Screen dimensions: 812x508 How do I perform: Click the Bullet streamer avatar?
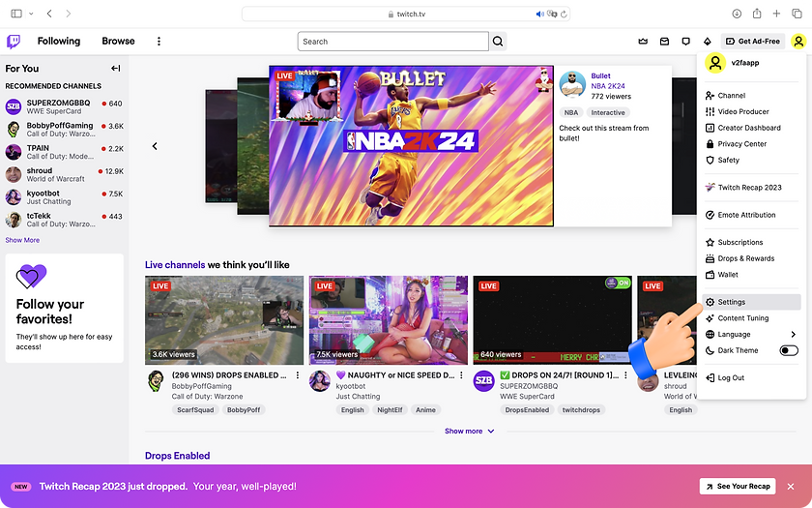pos(572,84)
